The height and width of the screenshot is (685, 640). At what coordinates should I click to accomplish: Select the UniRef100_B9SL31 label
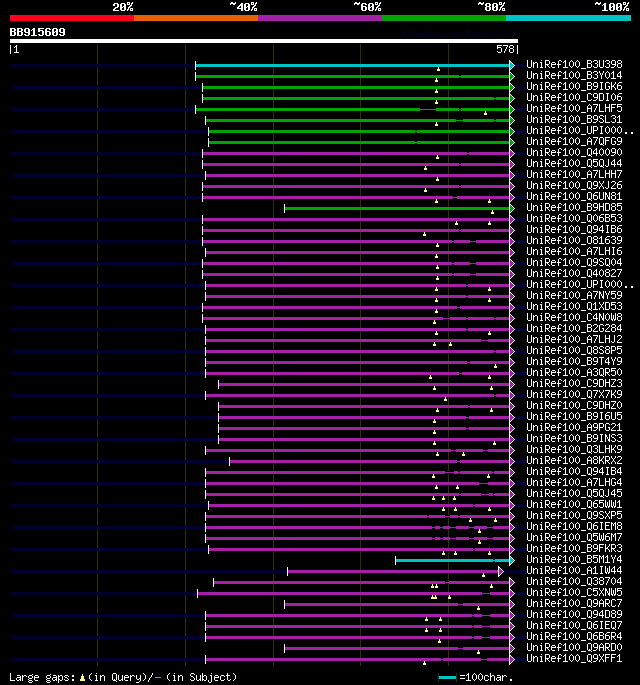pos(574,119)
